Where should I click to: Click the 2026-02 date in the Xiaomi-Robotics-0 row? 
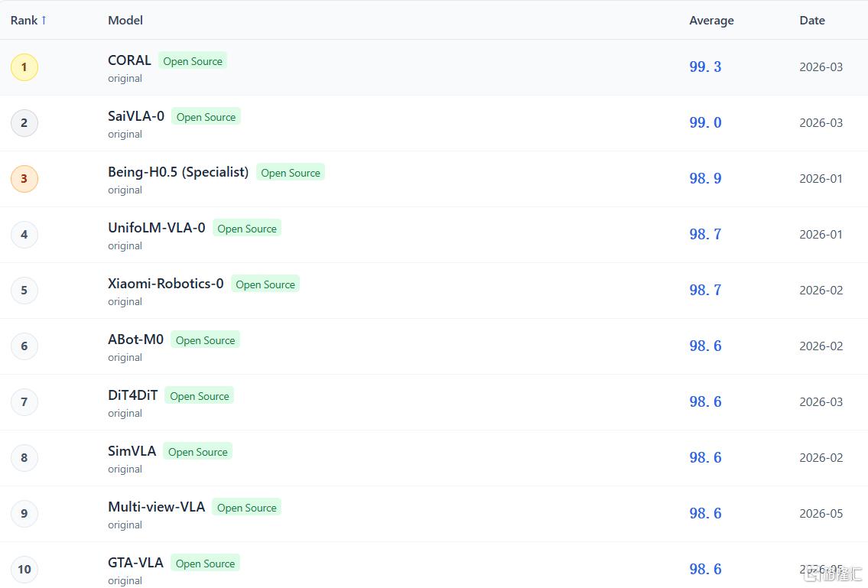click(x=821, y=290)
